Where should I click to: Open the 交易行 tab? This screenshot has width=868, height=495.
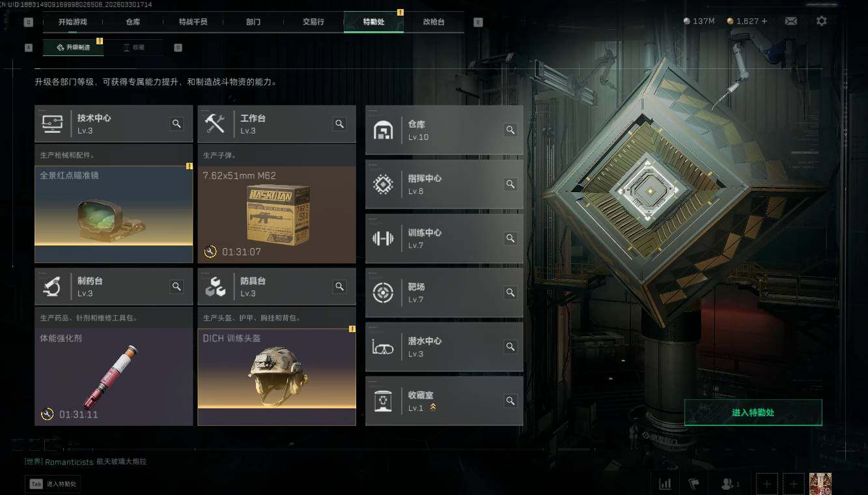(x=313, y=21)
